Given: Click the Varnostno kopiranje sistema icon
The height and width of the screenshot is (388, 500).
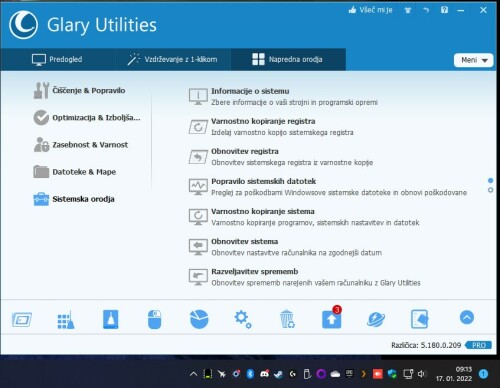Looking at the screenshot, I should click(198, 217).
